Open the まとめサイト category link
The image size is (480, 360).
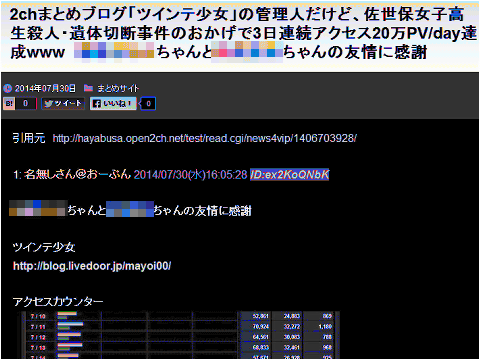pos(118,88)
